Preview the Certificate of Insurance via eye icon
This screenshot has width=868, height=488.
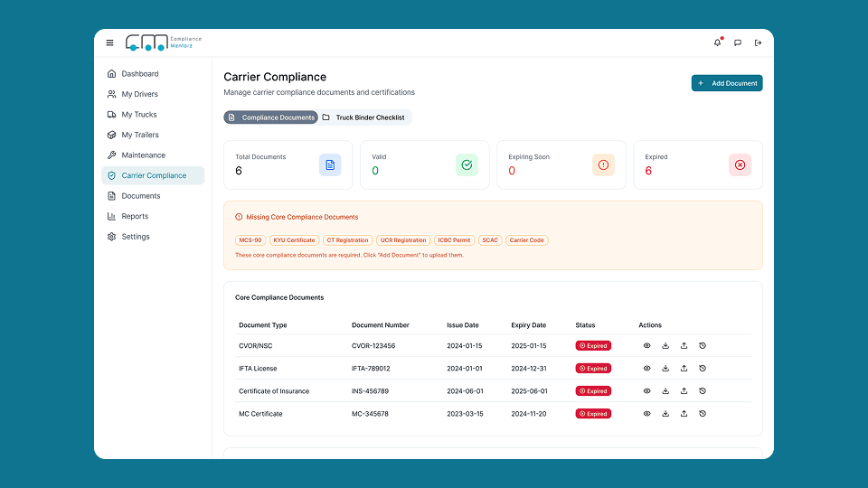pos(646,391)
